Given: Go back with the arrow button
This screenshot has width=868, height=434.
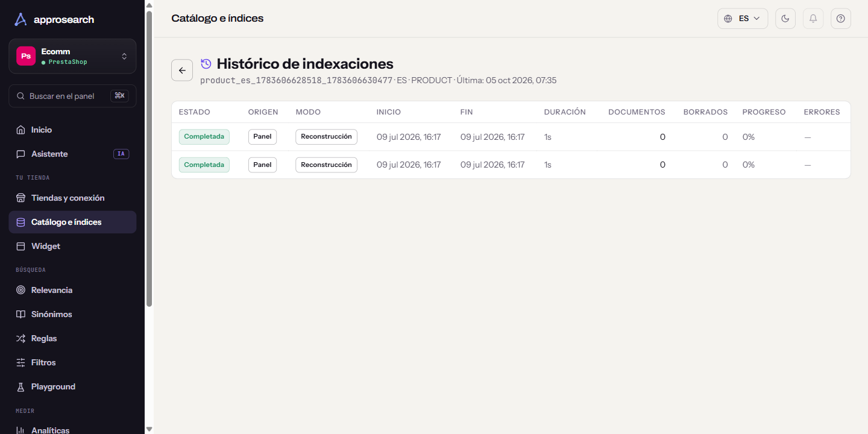Looking at the screenshot, I should [x=182, y=71].
